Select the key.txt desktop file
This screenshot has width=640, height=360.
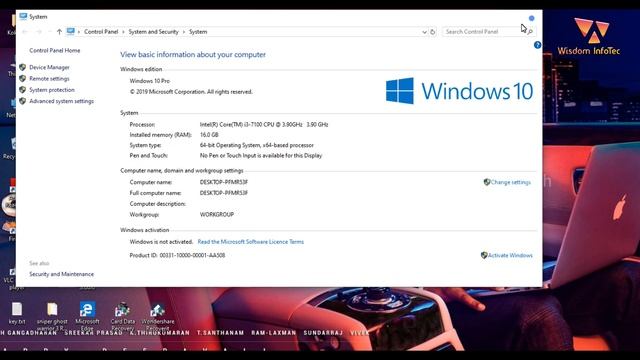17,313
